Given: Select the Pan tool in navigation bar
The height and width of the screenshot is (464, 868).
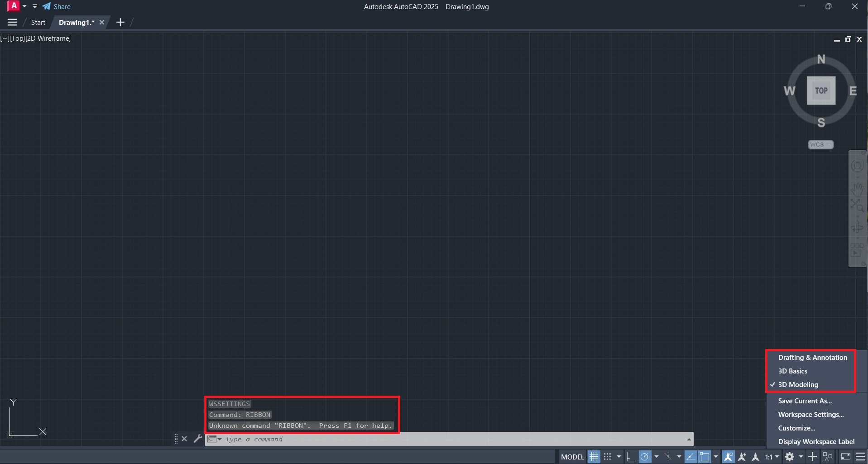Looking at the screenshot, I should tap(857, 189).
